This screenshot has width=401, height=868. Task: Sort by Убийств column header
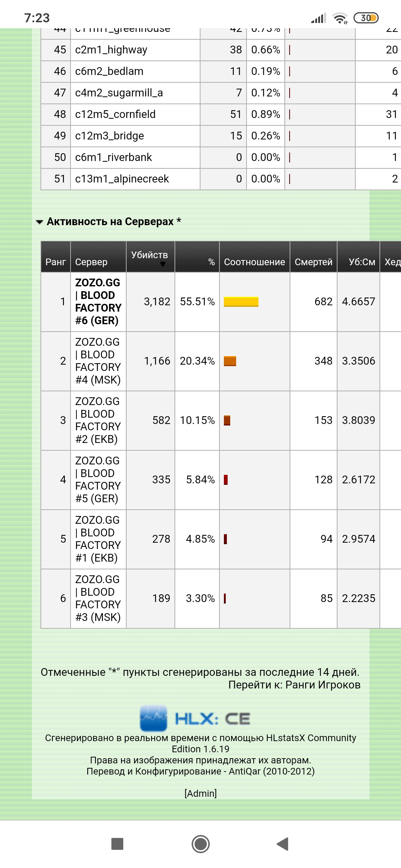(150, 255)
